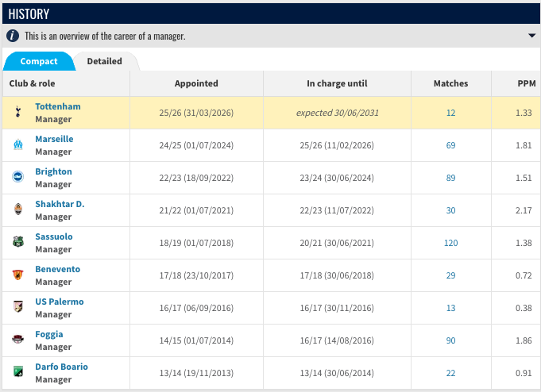The image size is (541, 392).
Task: Select the Compact tab
Action: (39, 61)
